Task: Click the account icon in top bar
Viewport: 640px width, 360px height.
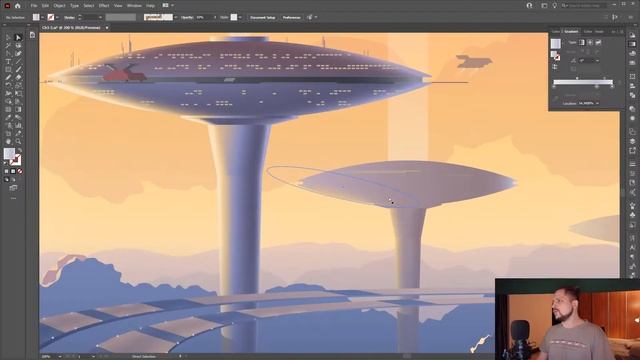Action: (529, 6)
